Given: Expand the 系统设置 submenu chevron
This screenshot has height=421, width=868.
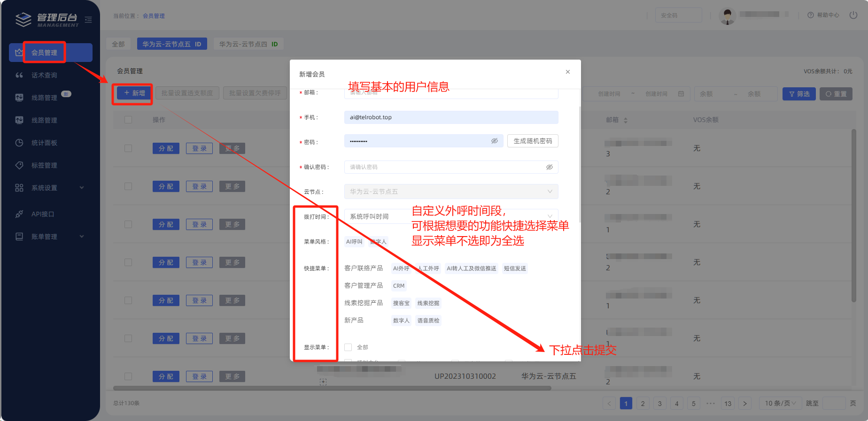Looking at the screenshot, I should click(x=82, y=188).
